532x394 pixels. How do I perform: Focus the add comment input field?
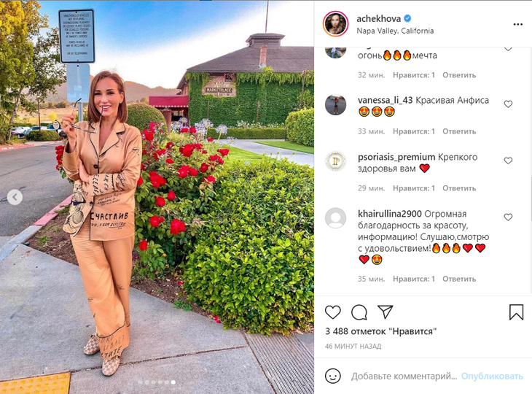point(404,376)
